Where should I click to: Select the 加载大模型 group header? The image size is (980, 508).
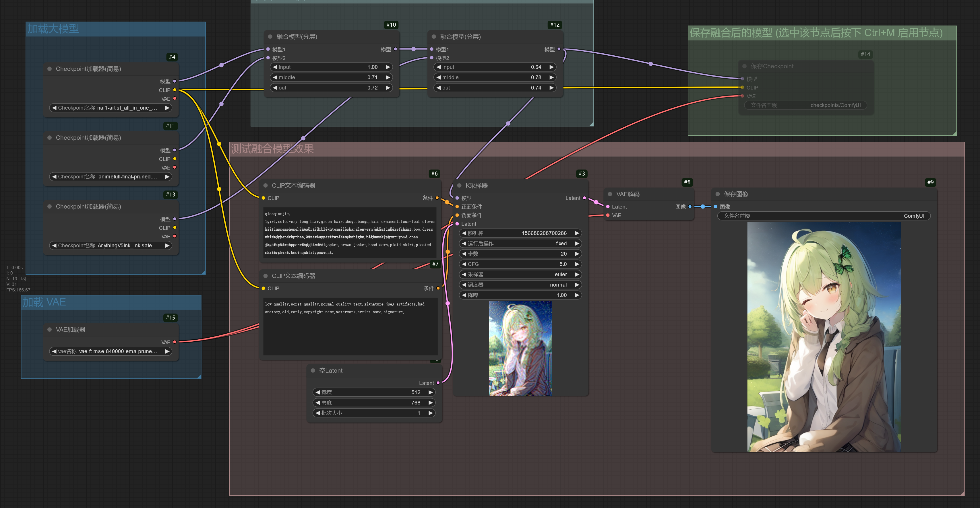53,28
